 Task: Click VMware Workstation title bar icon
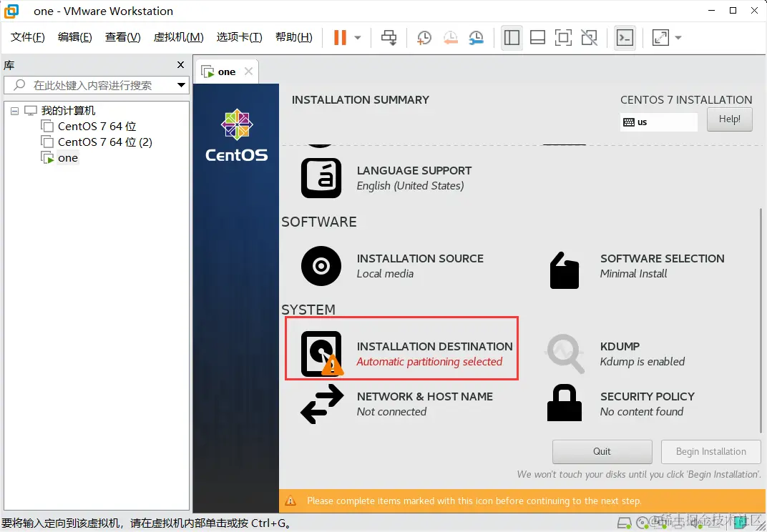[x=11, y=11]
